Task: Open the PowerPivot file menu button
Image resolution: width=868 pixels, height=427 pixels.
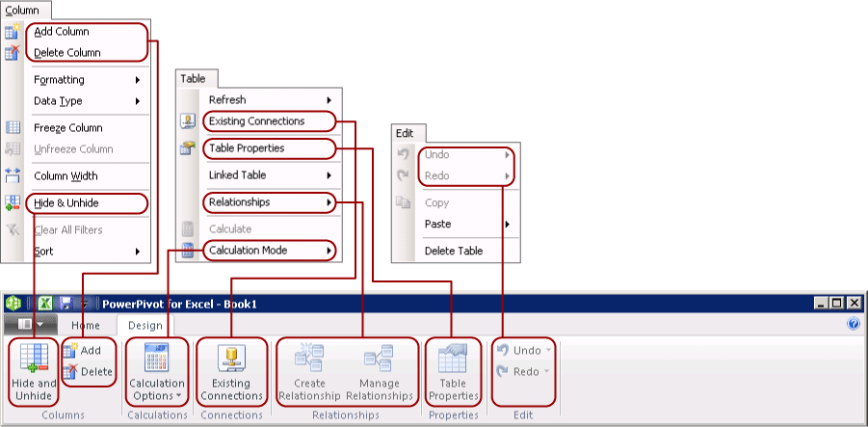Action: click(29, 326)
